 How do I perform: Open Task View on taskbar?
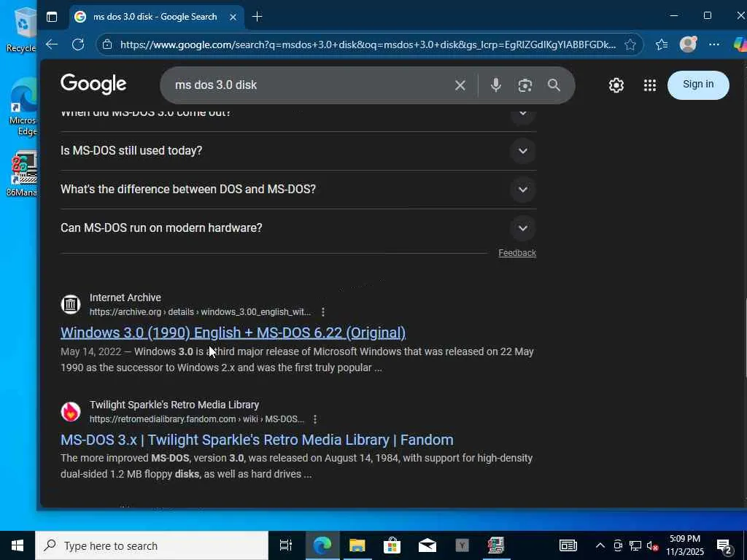pos(285,545)
